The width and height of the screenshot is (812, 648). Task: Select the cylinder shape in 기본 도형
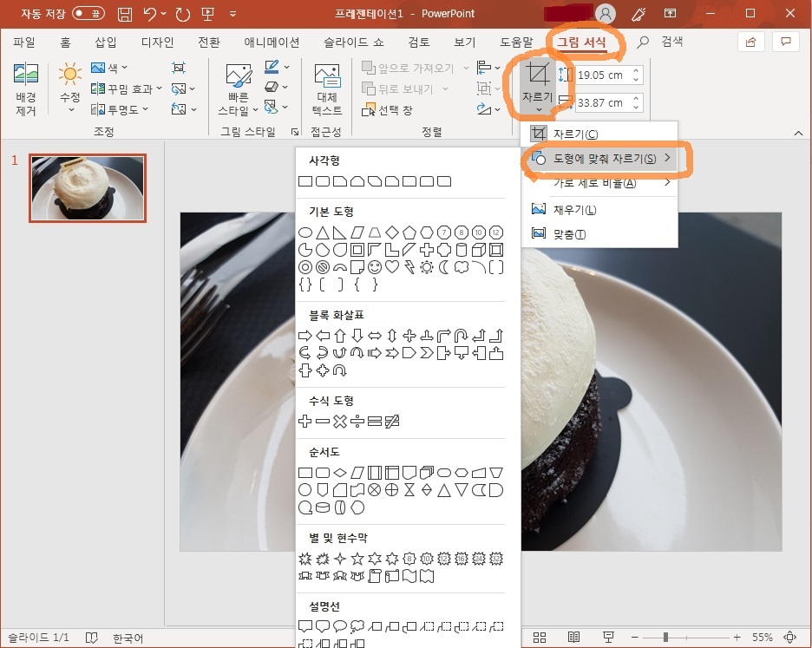(461, 250)
